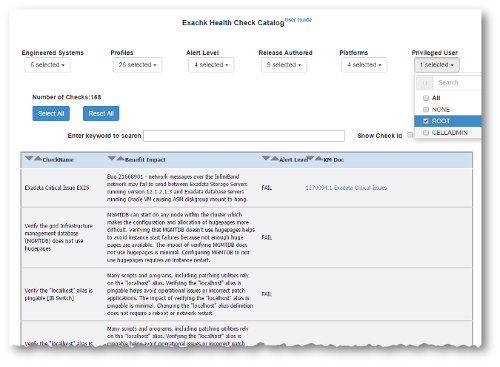The image size is (500, 367).
Task: Sort Alert Level column ascending arrow
Action: 274,158
